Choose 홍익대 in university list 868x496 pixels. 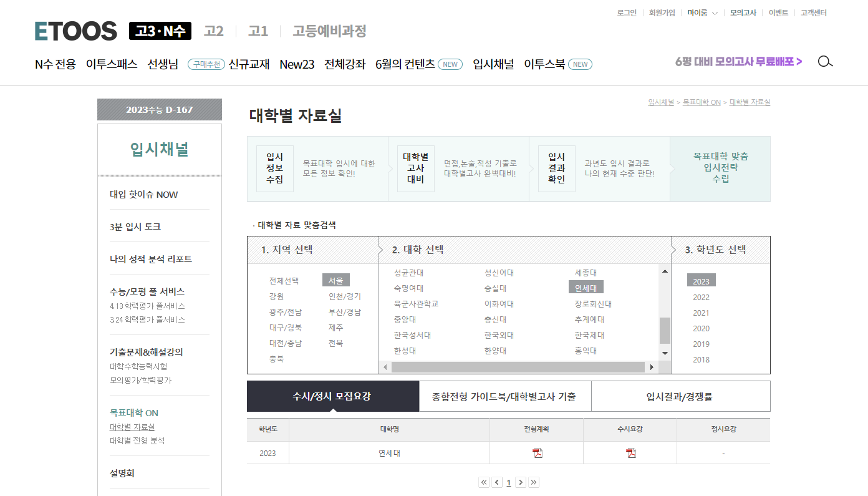586,351
